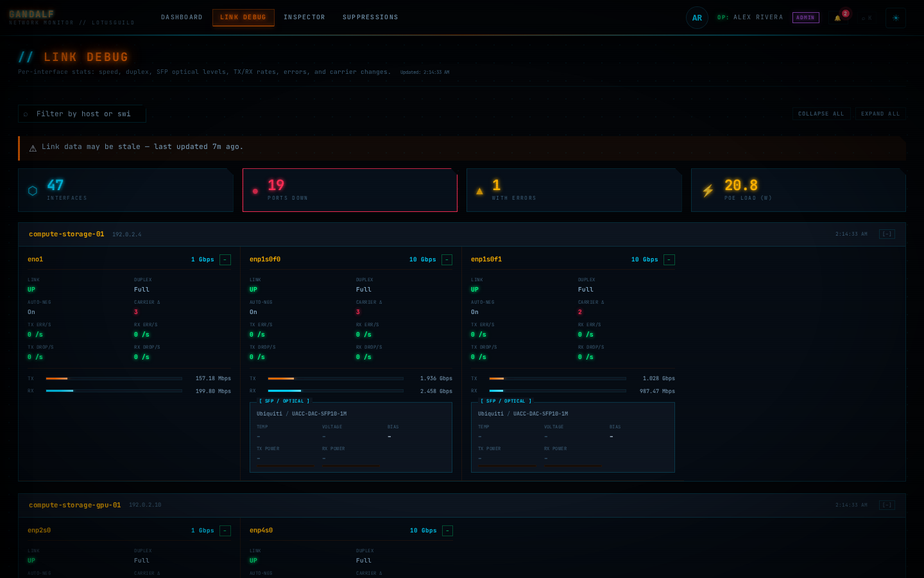
Task: Click the eno1 TX rate bar
Action: [x=114, y=379]
